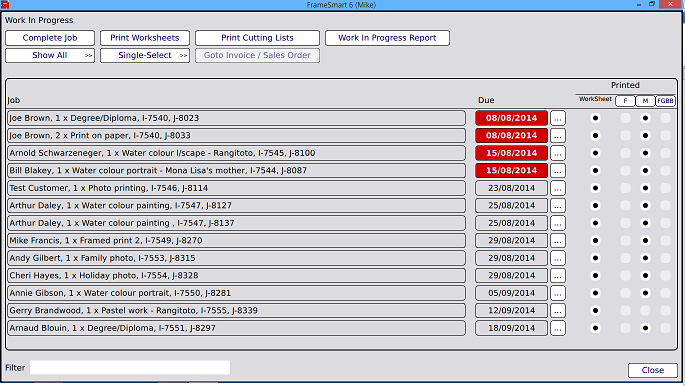The width and height of the screenshot is (685, 386).
Task: Open Print Worksheets
Action: click(x=145, y=38)
